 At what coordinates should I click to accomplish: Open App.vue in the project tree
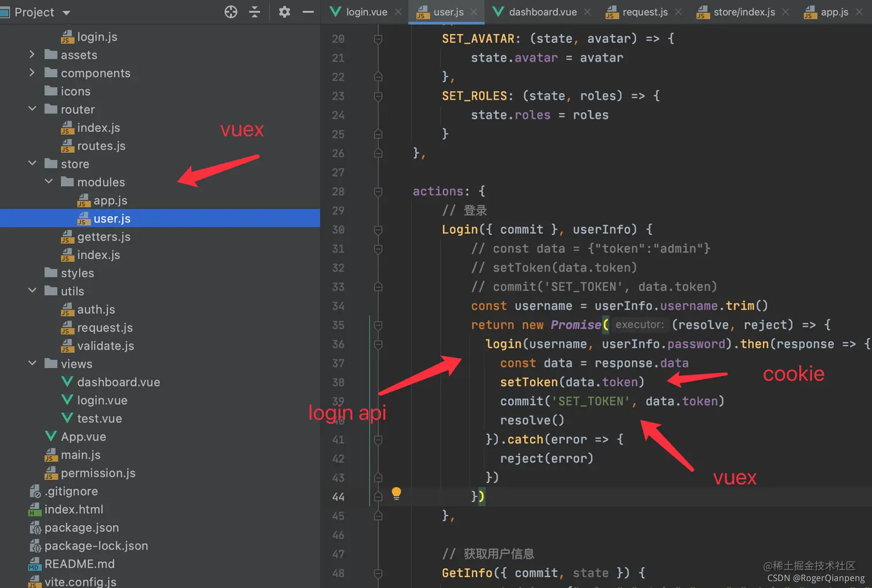76,436
